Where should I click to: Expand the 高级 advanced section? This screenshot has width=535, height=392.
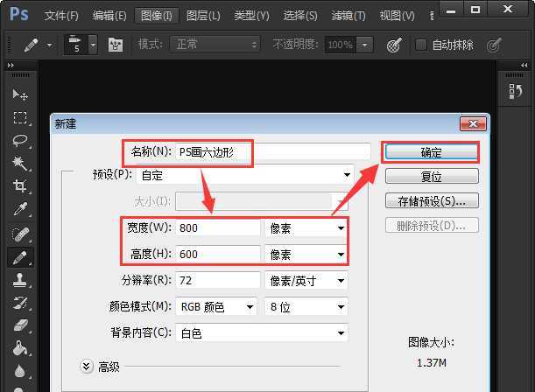pyautogui.click(x=87, y=367)
